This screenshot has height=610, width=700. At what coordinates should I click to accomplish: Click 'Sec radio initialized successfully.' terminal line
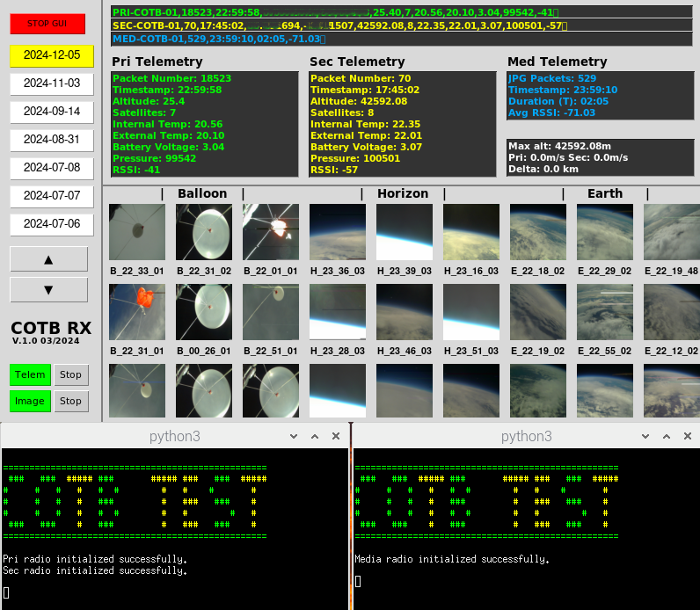coord(95,570)
